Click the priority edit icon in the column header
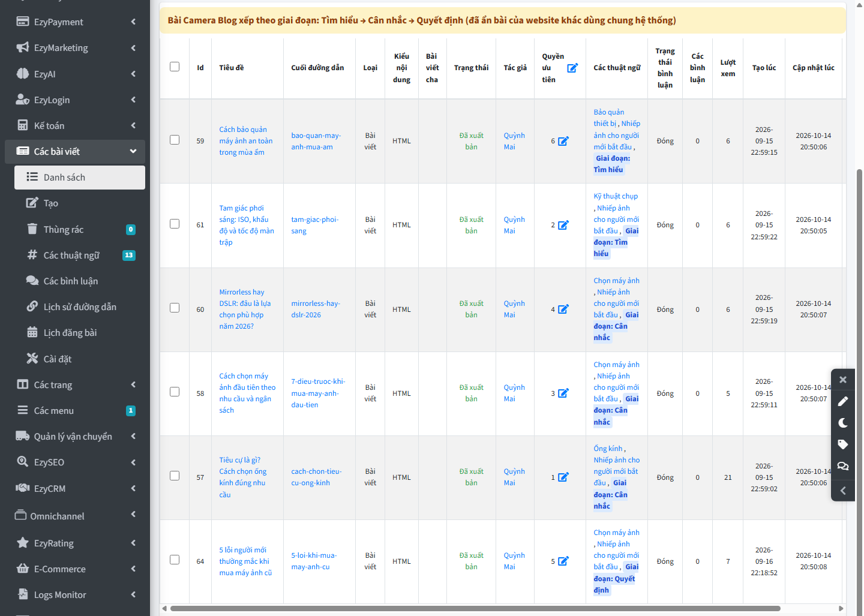This screenshot has width=864, height=616. 572,68
